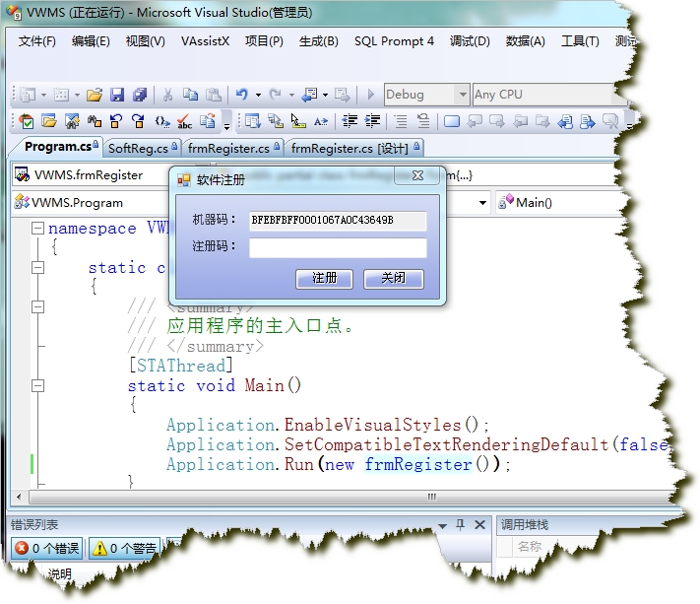Toggle bookmark with blue rectangle icon
This screenshot has height=604, width=700.
pos(452,121)
